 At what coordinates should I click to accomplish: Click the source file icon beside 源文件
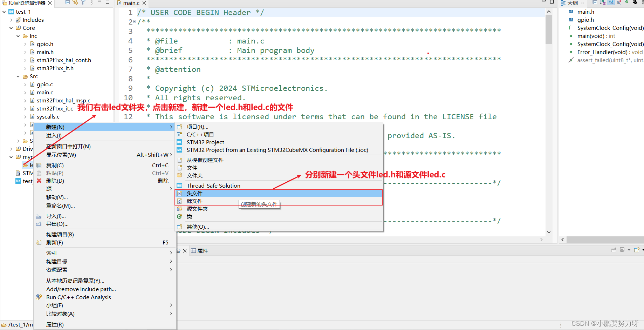click(179, 201)
